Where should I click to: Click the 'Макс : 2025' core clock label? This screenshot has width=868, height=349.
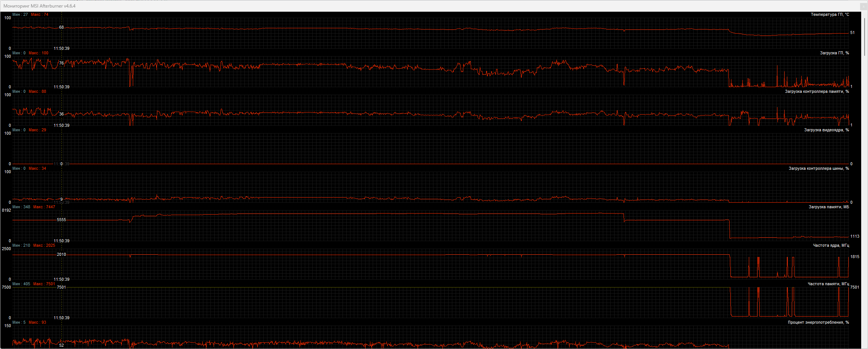(44, 246)
